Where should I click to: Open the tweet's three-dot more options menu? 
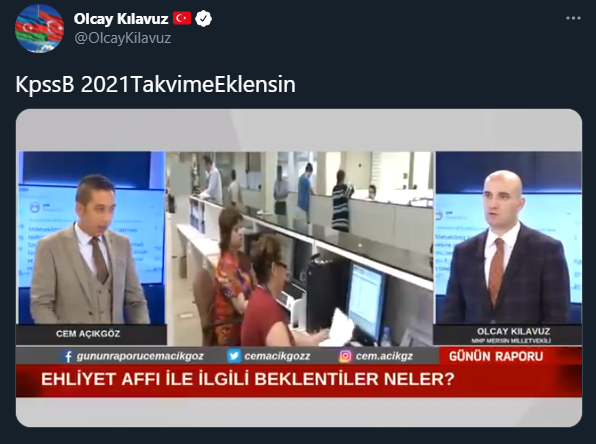(573, 18)
